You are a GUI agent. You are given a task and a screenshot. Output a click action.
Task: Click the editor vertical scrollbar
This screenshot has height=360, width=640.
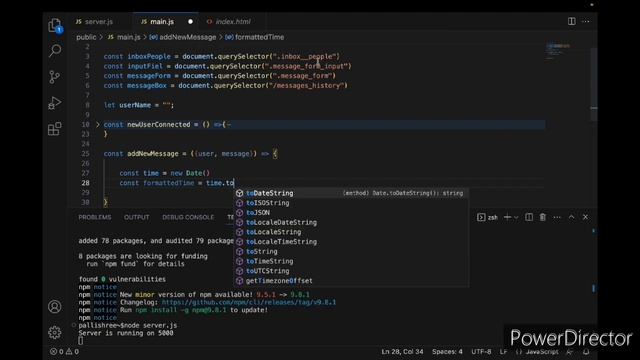click(594, 84)
